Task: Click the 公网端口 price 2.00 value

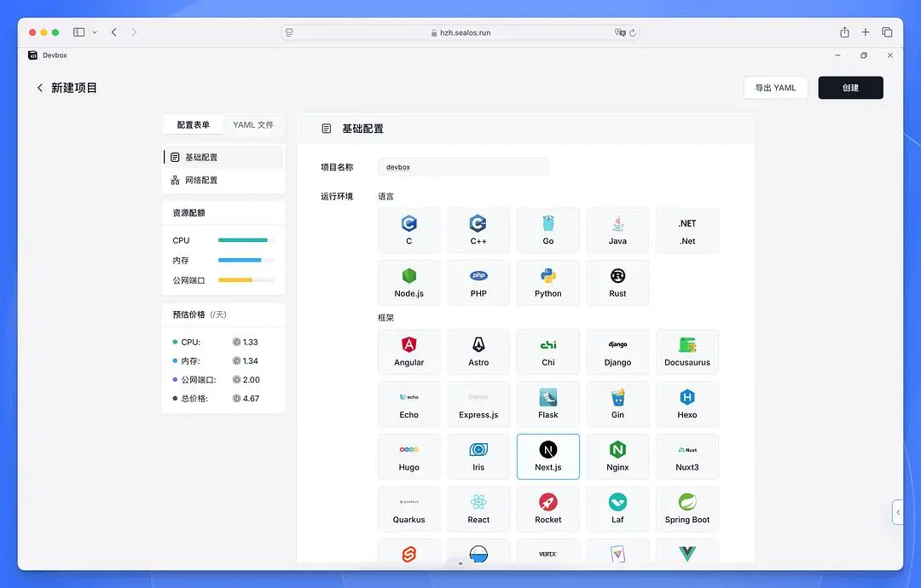Action: [252, 380]
